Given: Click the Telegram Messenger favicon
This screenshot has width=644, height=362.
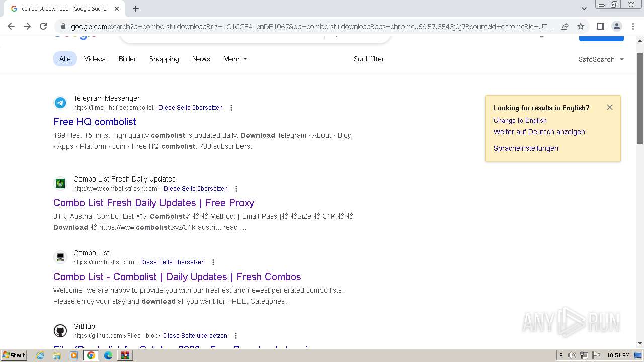Looking at the screenshot, I should (x=60, y=103).
